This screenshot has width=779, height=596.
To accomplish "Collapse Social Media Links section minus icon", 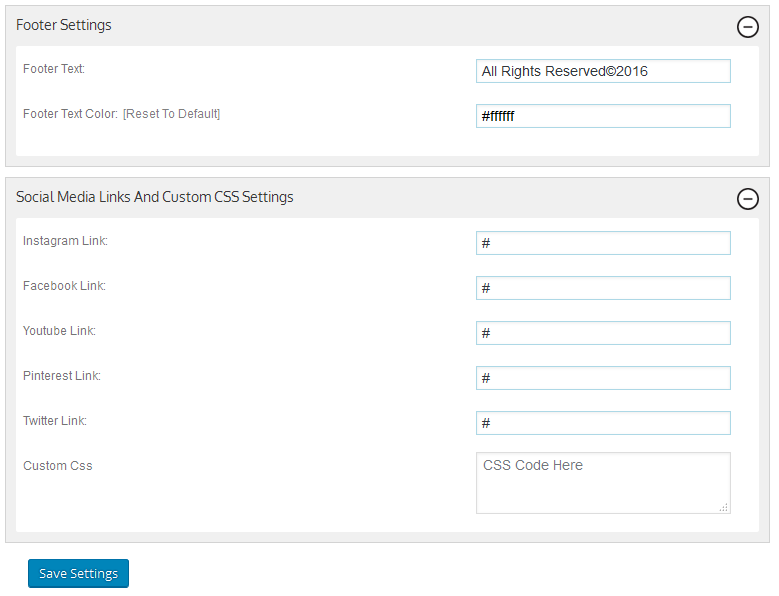I will (x=747, y=199).
